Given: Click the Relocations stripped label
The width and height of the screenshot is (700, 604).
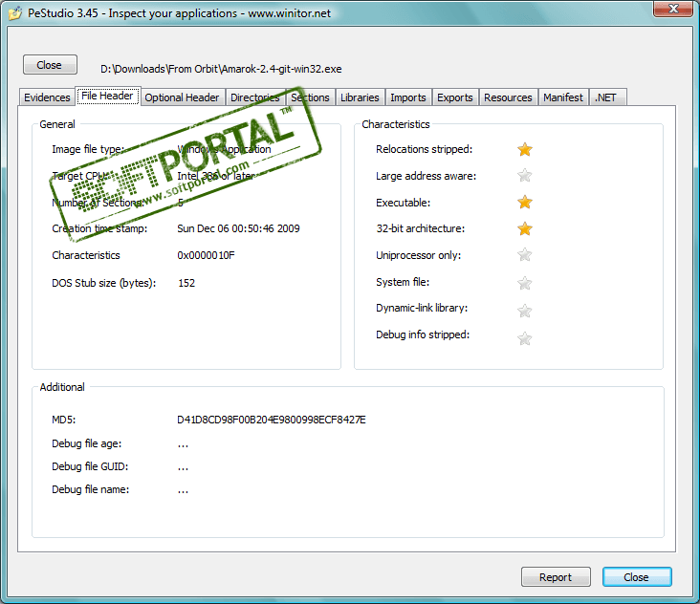Looking at the screenshot, I should click(424, 149).
